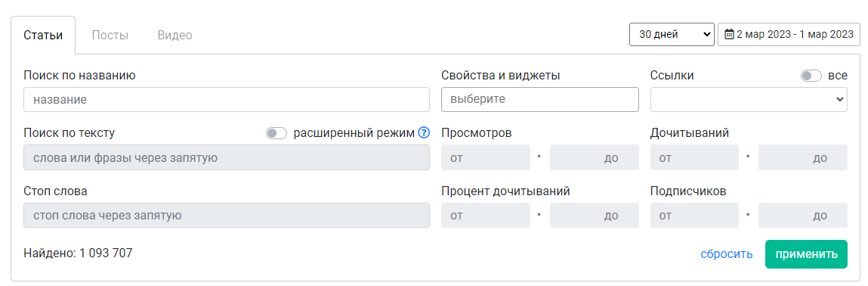The width and height of the screenshot is (868, 286).
Task: Open date range 2 мар 2023 picker
Action: point(789,34)
